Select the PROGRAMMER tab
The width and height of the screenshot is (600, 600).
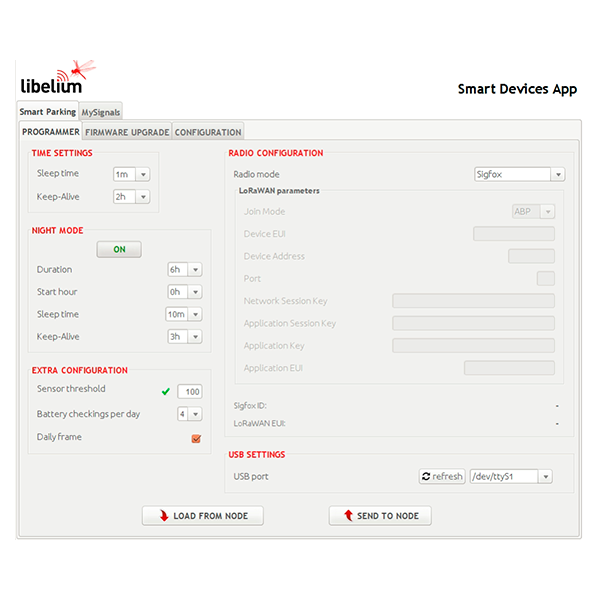coord(51,132)
